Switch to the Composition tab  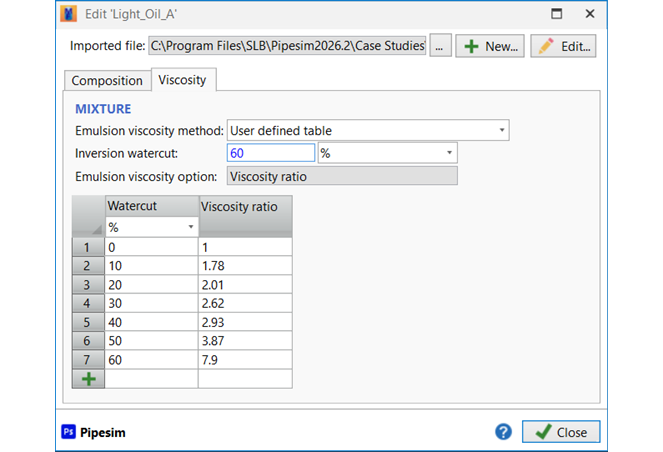pyautogui.click(x=107, y=81)
